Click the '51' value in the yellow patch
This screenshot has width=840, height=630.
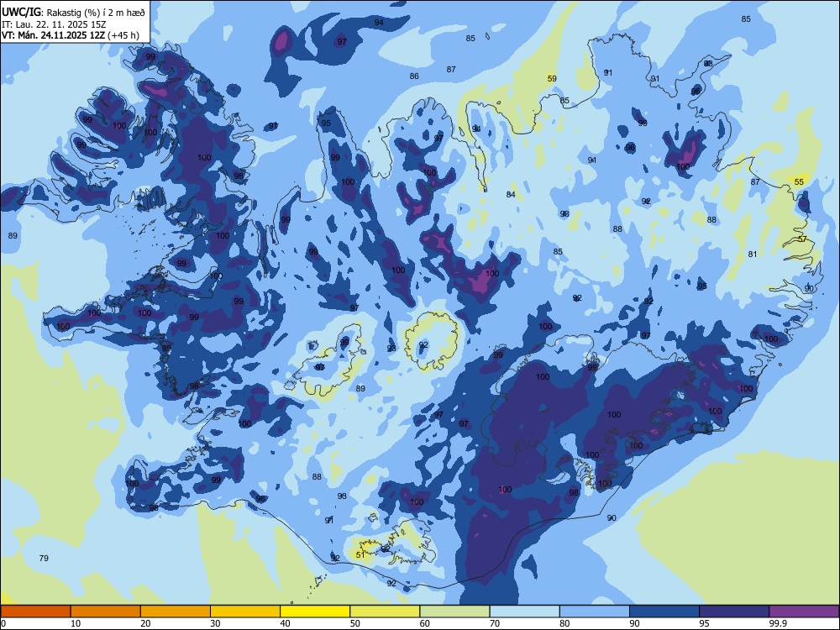pos(360,554)
